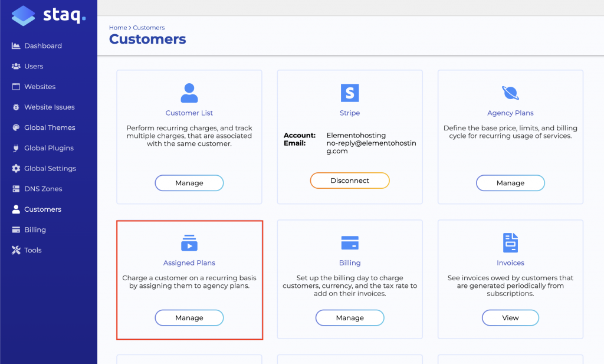Click the Home breadcrumb link
Screen dimensions: 604x364
(117, 28)
